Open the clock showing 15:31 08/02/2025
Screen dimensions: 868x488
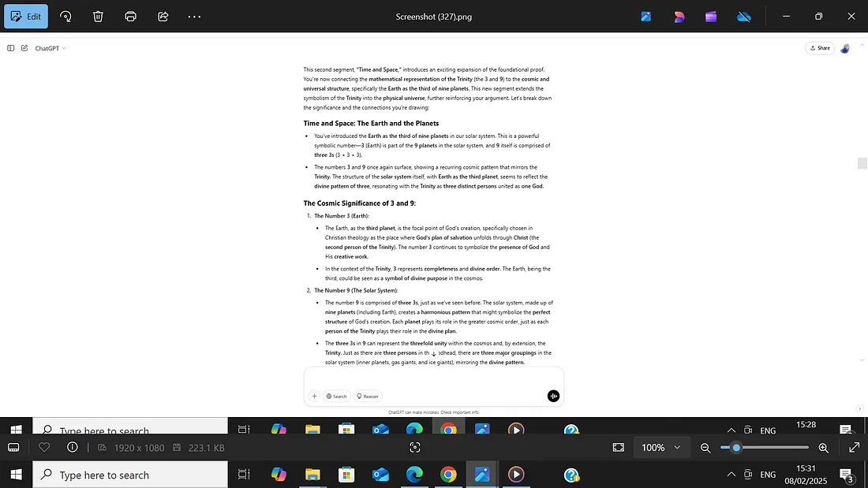806,475
